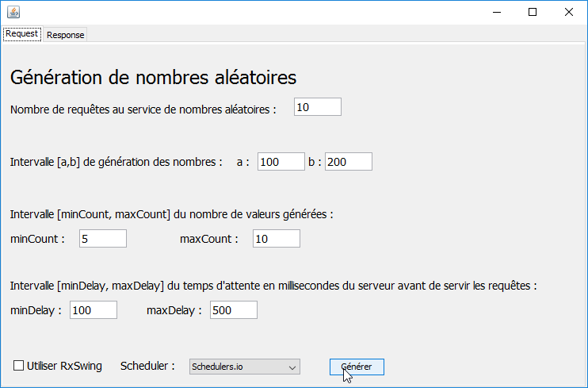Switch to the Request tab
Image resolution: width=588 pixels, height=388 pixels.
point(21,34)
